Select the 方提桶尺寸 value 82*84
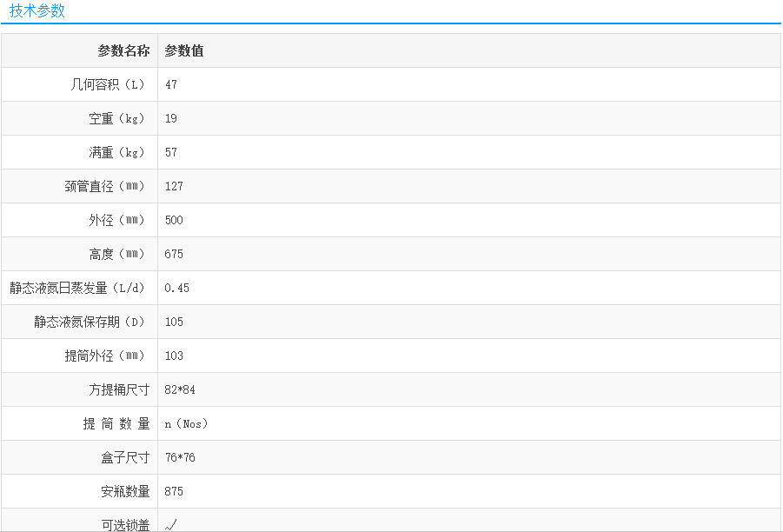The width and height of the screenshot is (783, 532). (x=180, y=390)
